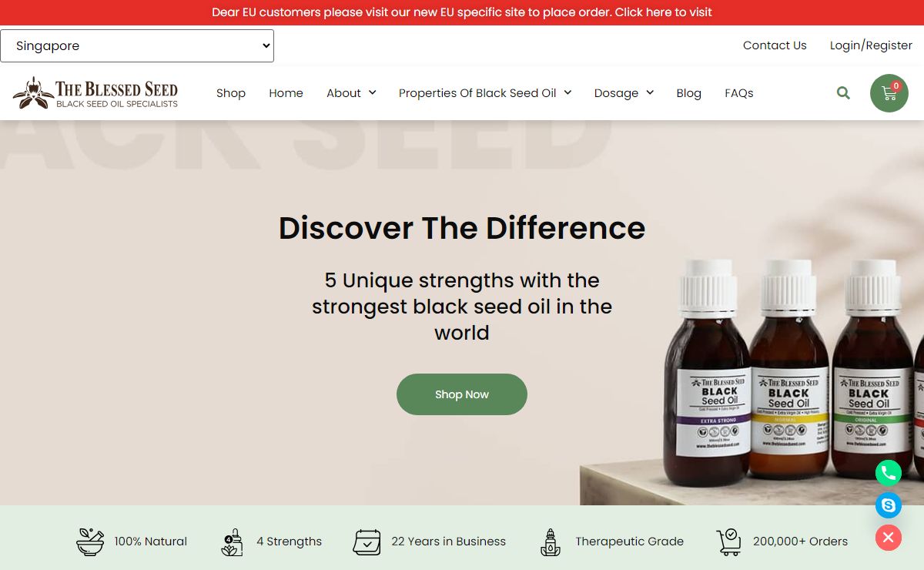Open the search magnifier icon
924x570 pixels.
(x=843, y=93)
